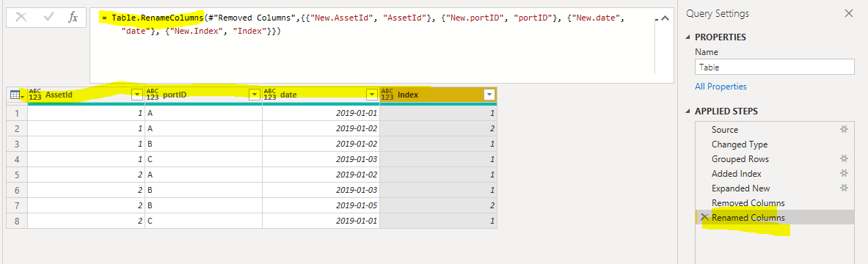Select the date column header

[x=321, y=95]
